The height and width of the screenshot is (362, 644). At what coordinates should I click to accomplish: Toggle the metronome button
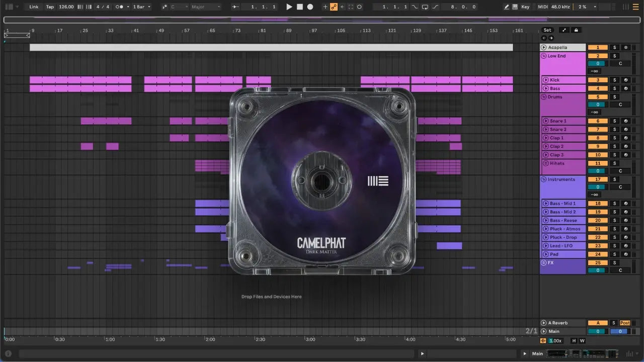tap(120, 7)
